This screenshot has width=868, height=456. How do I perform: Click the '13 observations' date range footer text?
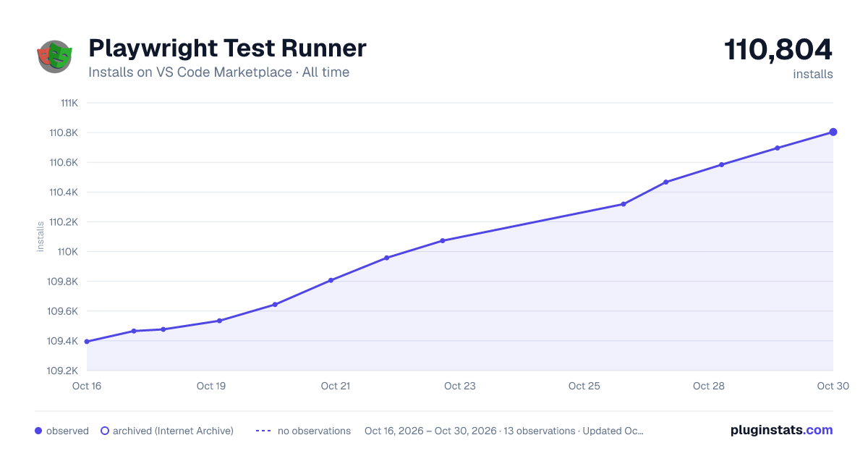(504, 431)
